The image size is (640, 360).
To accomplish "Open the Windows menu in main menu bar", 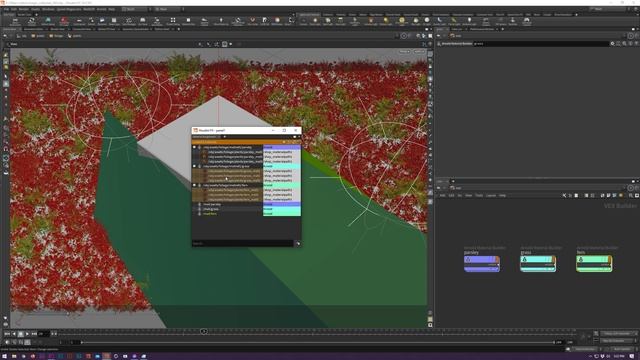I will [x=48, y=9].
